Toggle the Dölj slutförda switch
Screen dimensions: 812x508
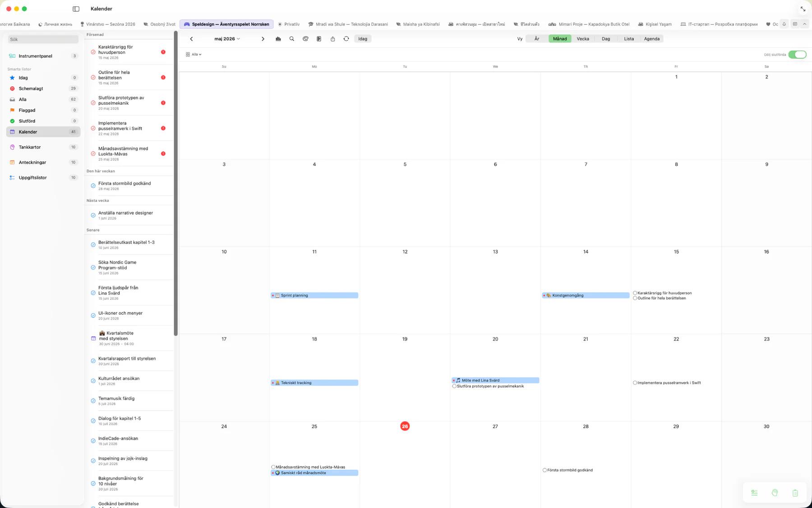(797, 55)
